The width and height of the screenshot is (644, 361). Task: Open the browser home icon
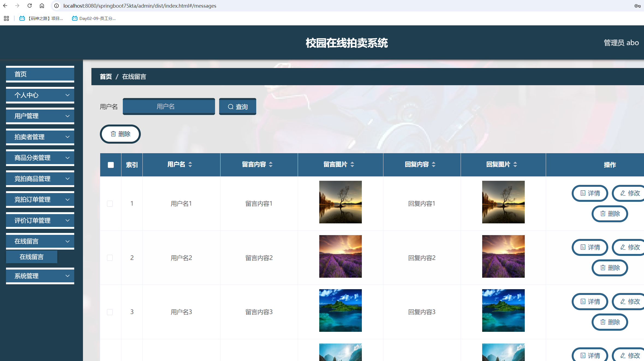point(42,6)
